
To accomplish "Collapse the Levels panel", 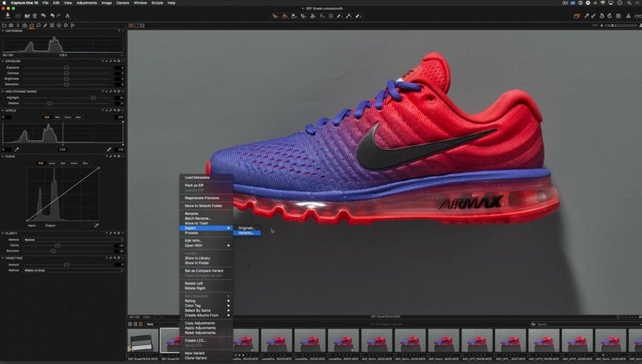I will 3,110.
